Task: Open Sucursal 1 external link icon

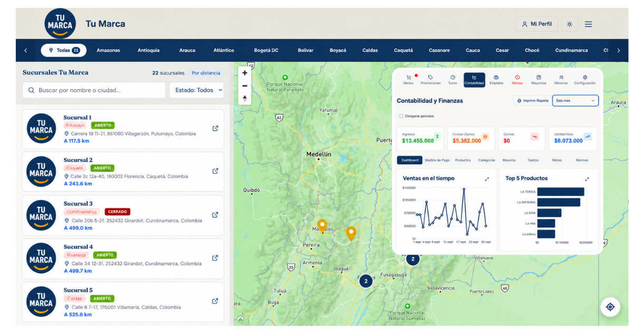Action: [215, 128]
